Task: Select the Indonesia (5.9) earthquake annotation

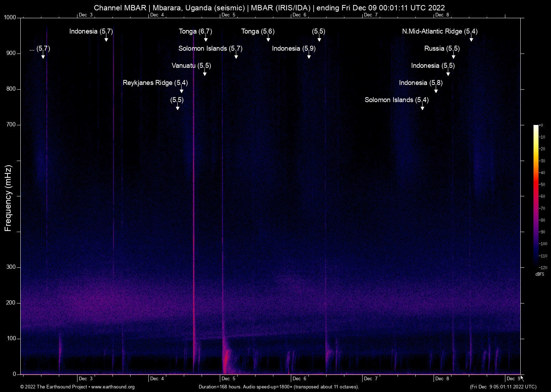Action: pyautogui.click(x=294, y=49)
